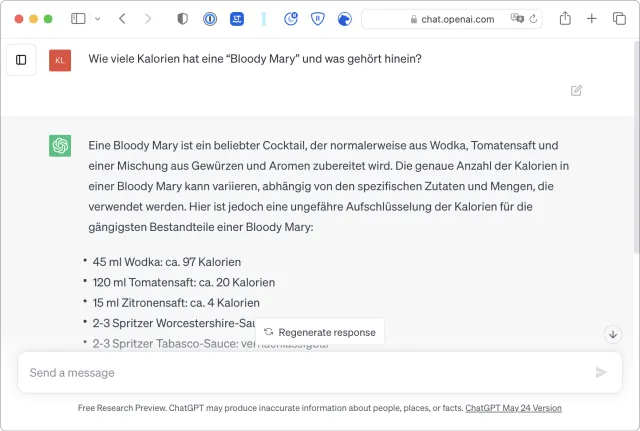Open the Share menu
Viewport: 640px width, 431px height.
565,18
